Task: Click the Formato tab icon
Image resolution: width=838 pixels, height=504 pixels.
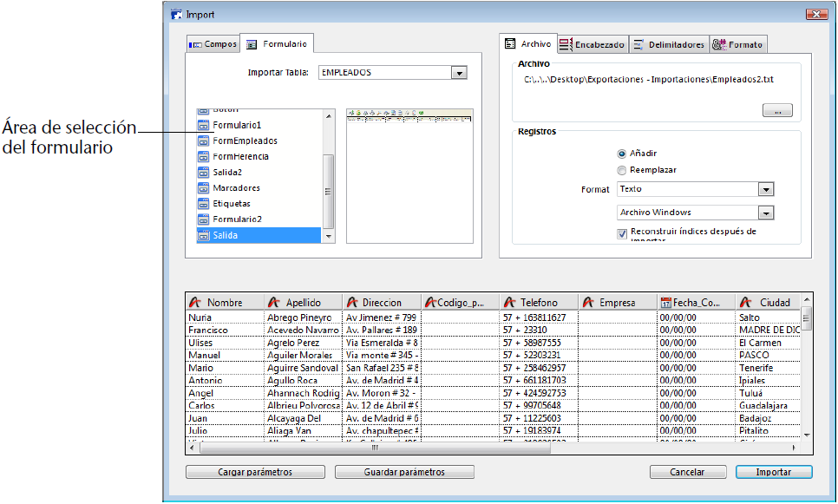Action: pos(719,44)
